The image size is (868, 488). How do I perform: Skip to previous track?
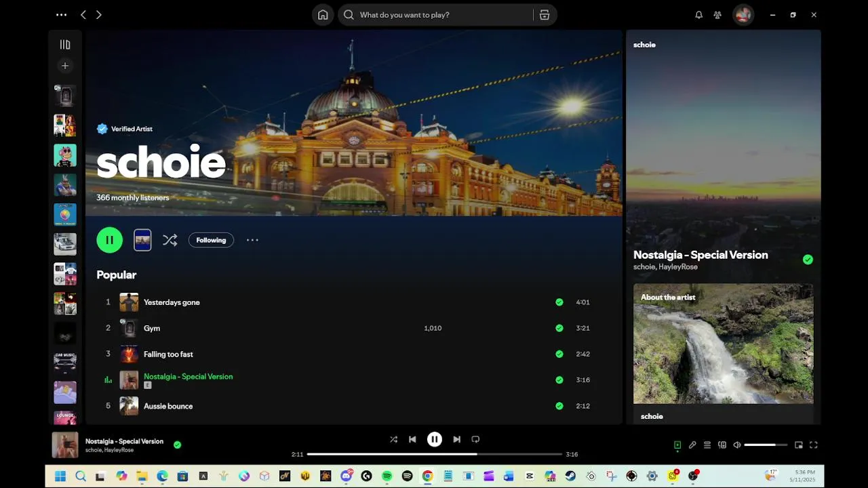click(412, 439)
